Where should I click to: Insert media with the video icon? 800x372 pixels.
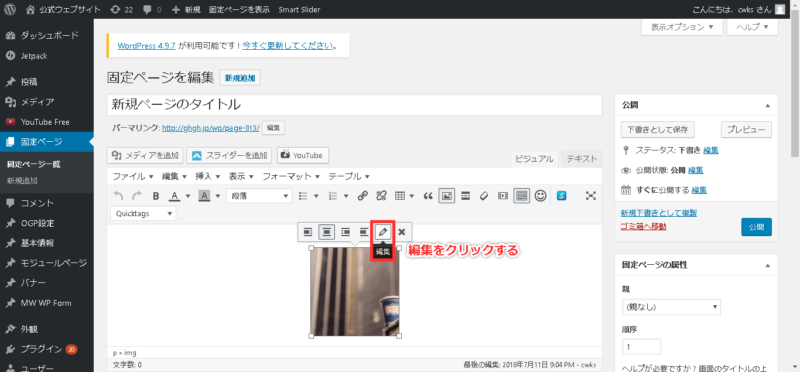point(503,195)
